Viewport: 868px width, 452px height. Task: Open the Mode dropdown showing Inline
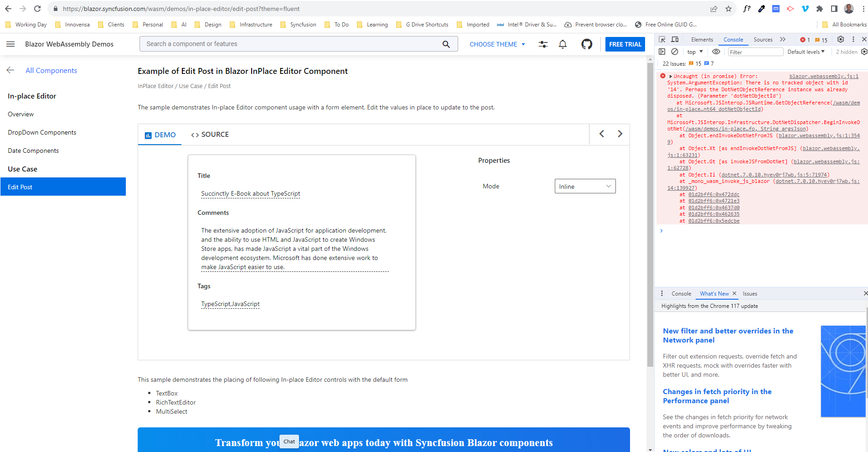[585, 186]
